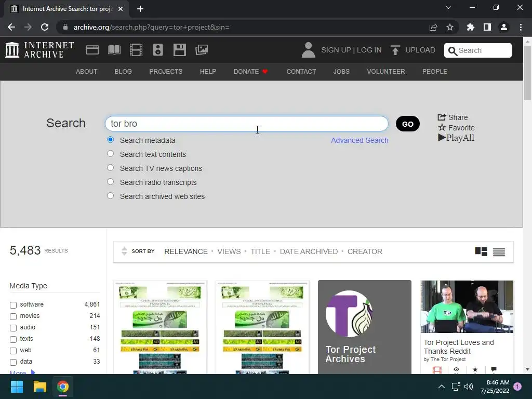This screenshot has width=532, height=399.
Task: Check the data media type filter
Action: click(x=13, y=362)
